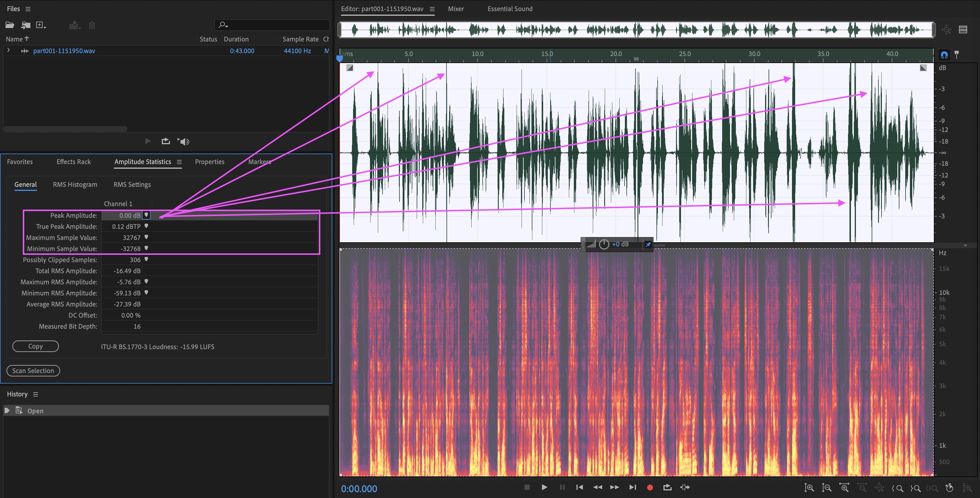
Task: Click the Skip Selection transport icon
Action: 685,487
